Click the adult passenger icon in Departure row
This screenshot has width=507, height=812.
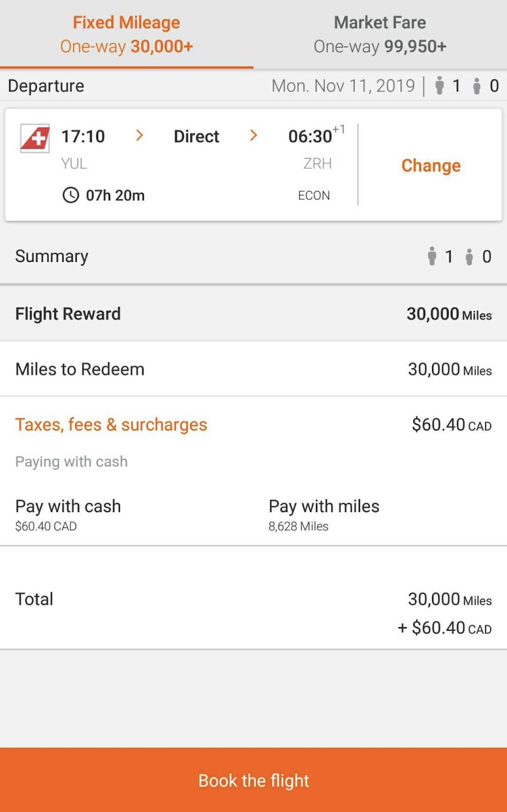(x=440, y=86)
